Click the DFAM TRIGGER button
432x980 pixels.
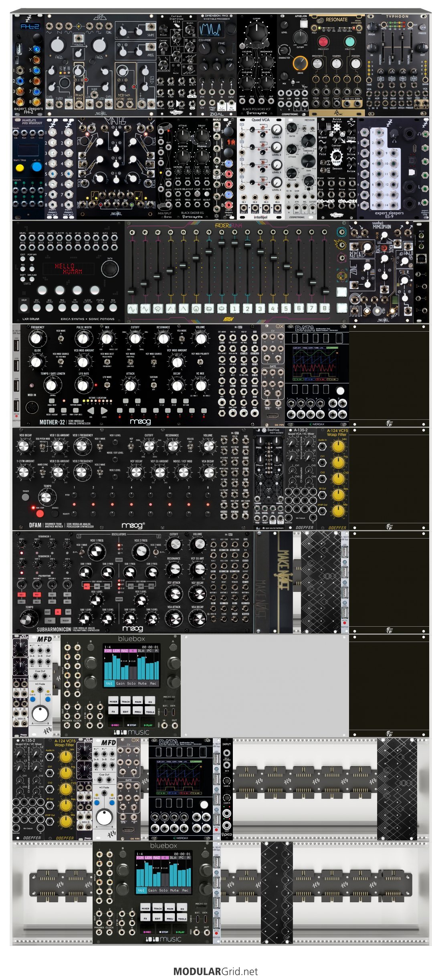pos(25,497)
